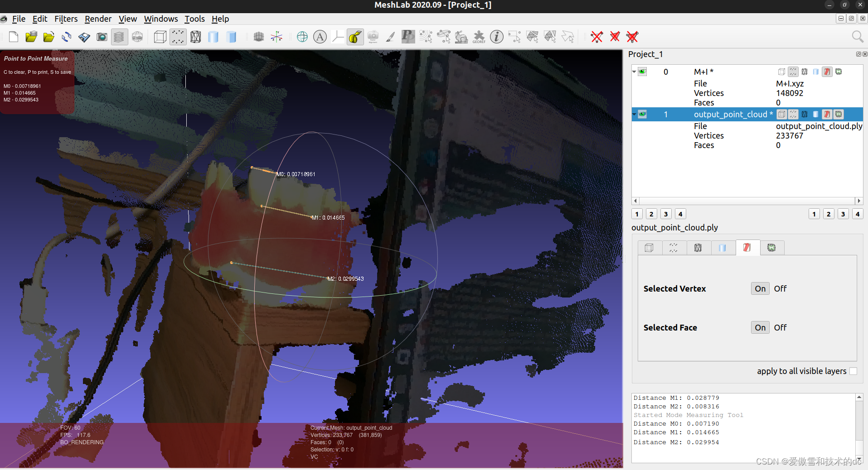Click right view button 4
This screenshot has width=868, height=470.
coord(858,214)
